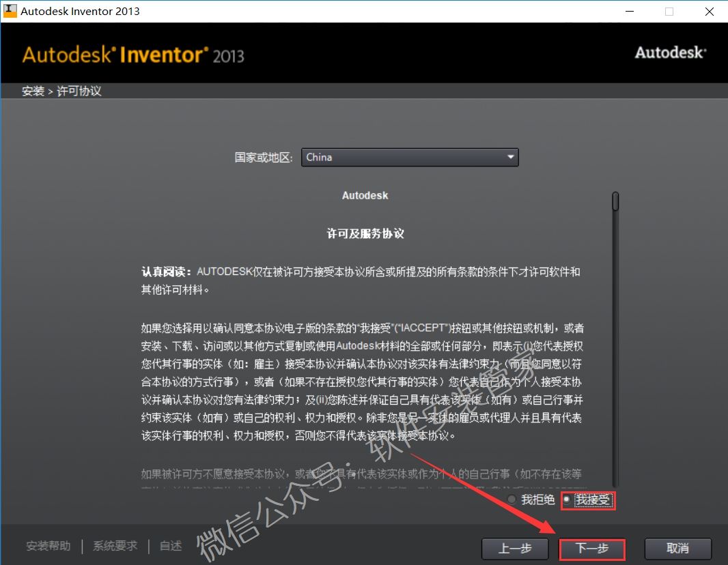Screen dimensions: 728x565
Task: Click the Autodesk brand logo at top right
Action: click(670, 53)
